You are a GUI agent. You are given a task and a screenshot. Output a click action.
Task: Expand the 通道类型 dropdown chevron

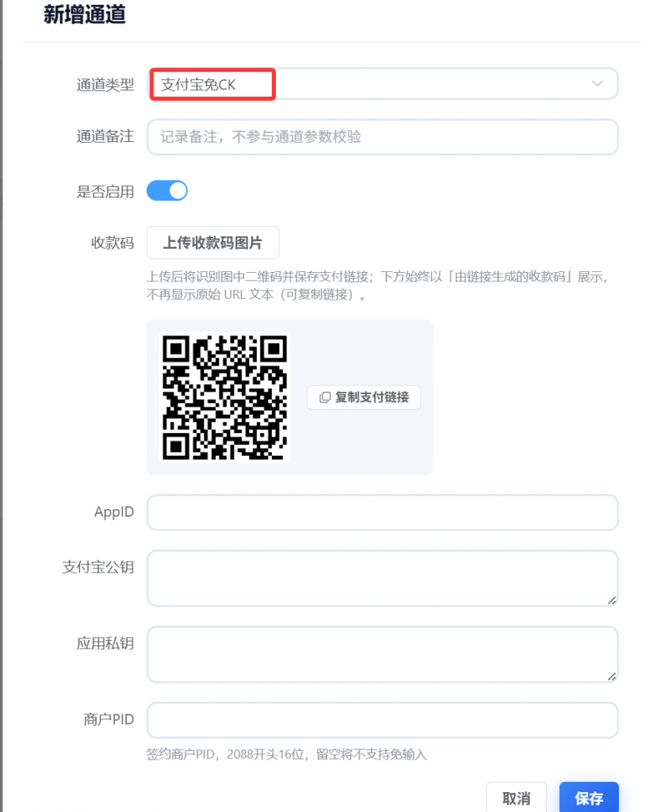(597, 83)
